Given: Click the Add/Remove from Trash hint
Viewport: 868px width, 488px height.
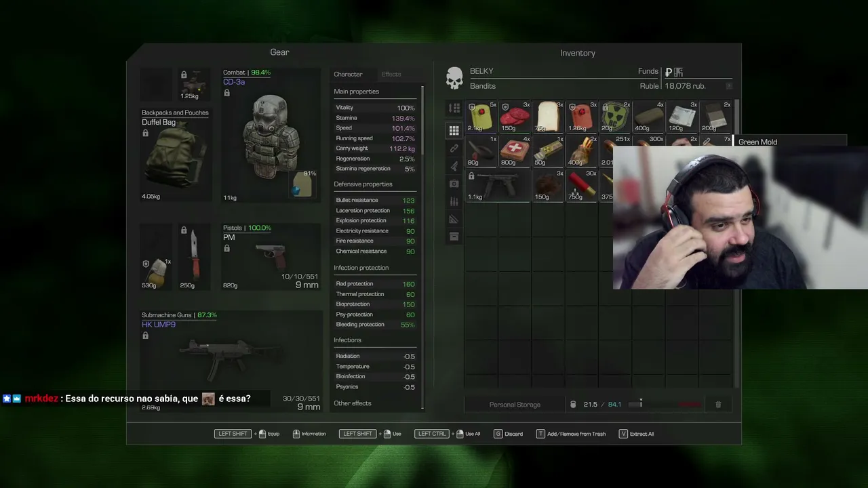Looking at the screenshot, I should (x=570, y=434).
